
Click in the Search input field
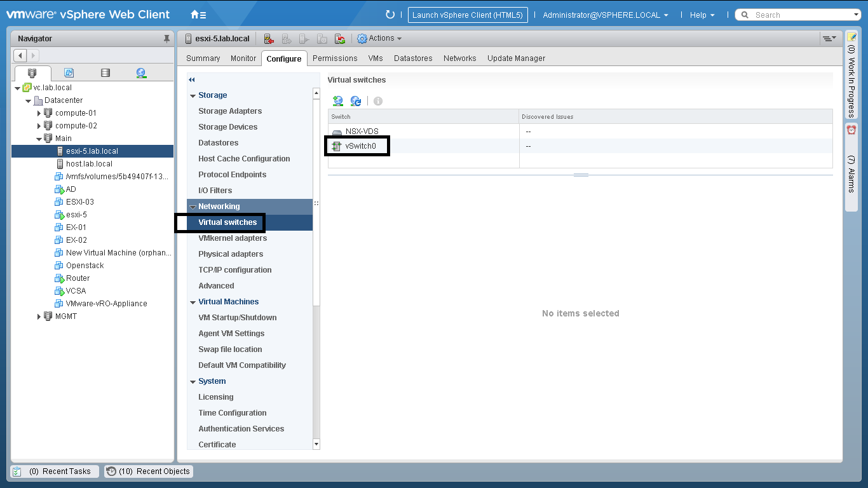click(x=801, y=15)
